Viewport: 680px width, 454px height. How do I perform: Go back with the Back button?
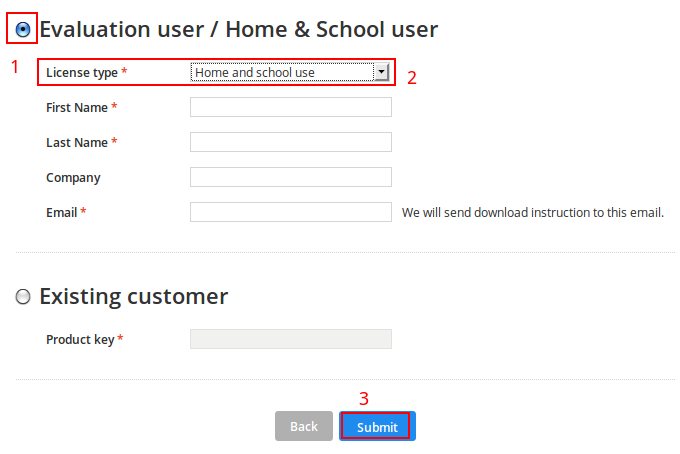(x=304, y=426)
